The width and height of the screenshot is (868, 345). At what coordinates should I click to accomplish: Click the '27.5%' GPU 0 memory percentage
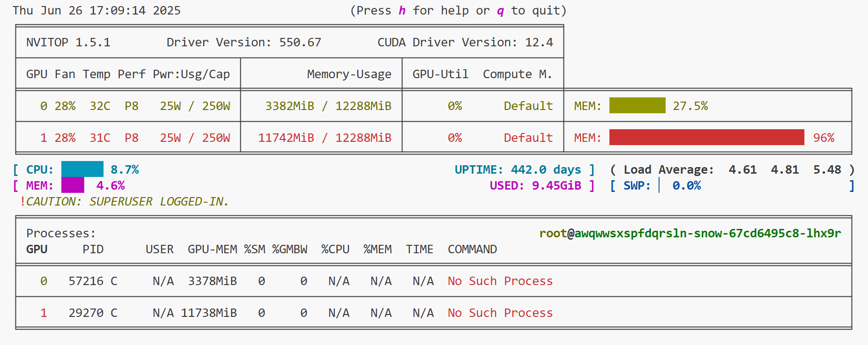(x=690, y=106)
